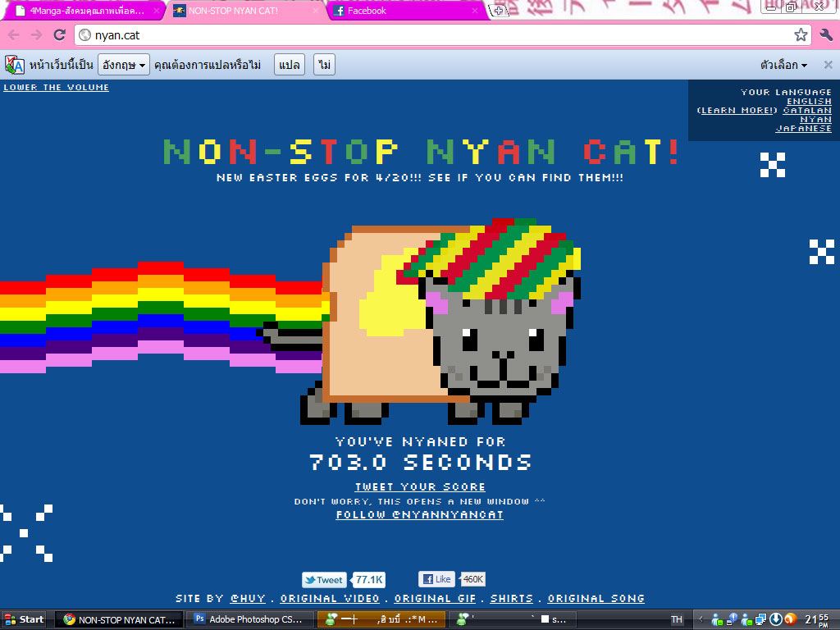Click the ไม่ (no) button

point(324,65)
